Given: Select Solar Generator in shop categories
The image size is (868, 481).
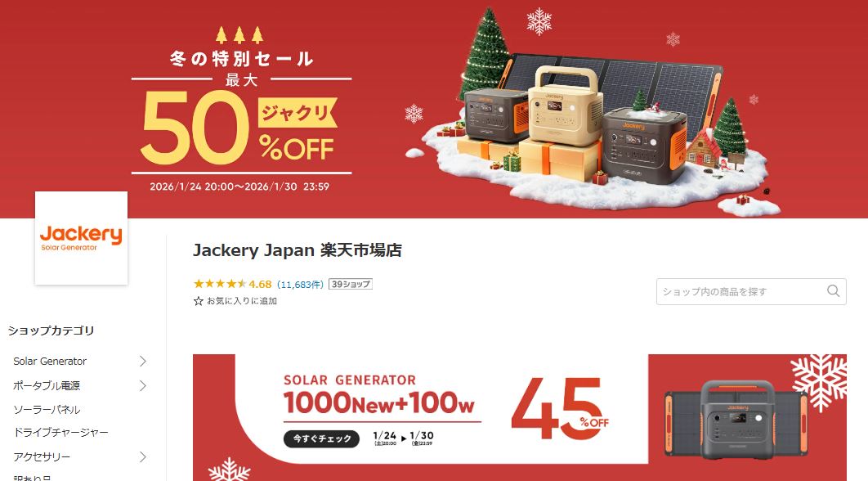Looking at the screenshot, I should tap(50, 362).
